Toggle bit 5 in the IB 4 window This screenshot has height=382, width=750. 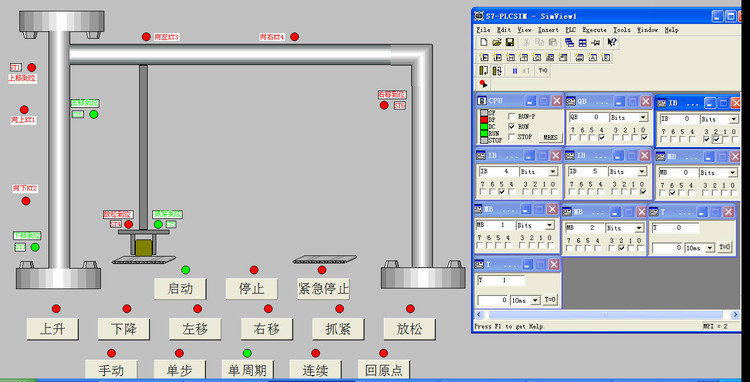coord(501,192)
